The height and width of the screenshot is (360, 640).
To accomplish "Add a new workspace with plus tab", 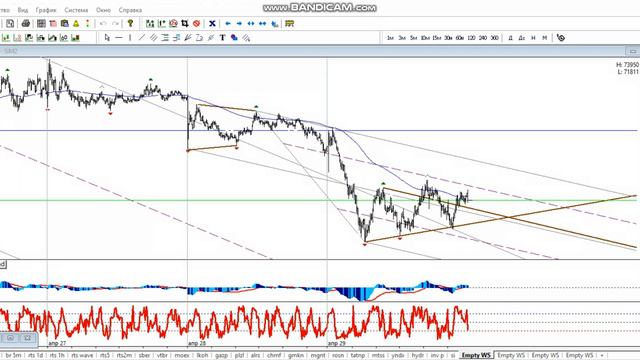I will point(602,355).
